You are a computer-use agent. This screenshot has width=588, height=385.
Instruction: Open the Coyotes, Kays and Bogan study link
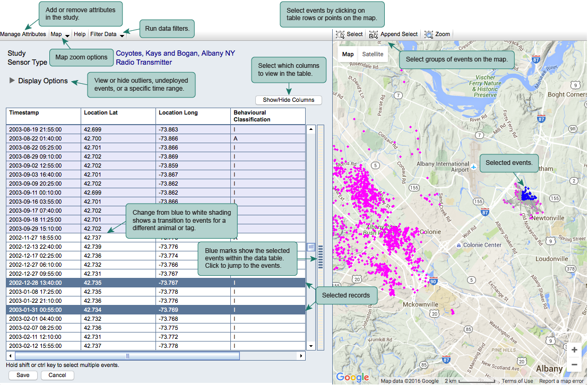pyautogui.click(x=175, y=53)
